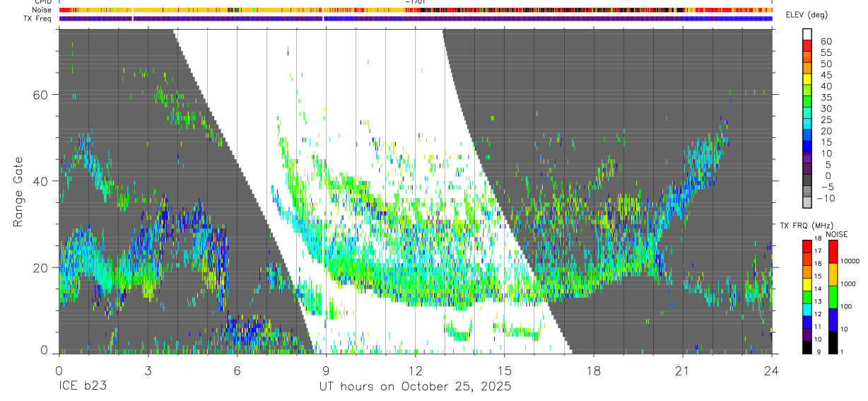Click the '3' tick on UT hours axis
868x401 pixels.
(148, 371)
